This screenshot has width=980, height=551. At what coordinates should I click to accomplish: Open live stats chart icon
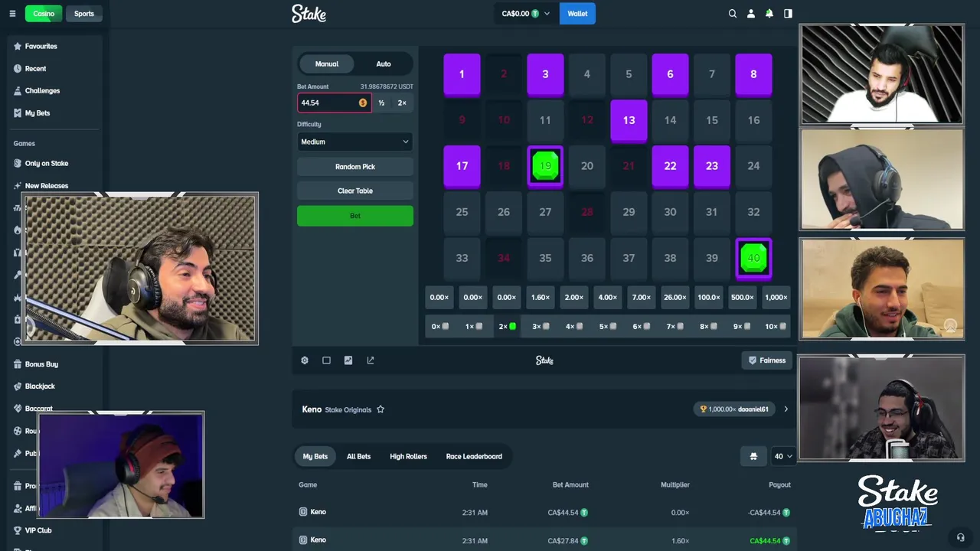coord(348,360)
